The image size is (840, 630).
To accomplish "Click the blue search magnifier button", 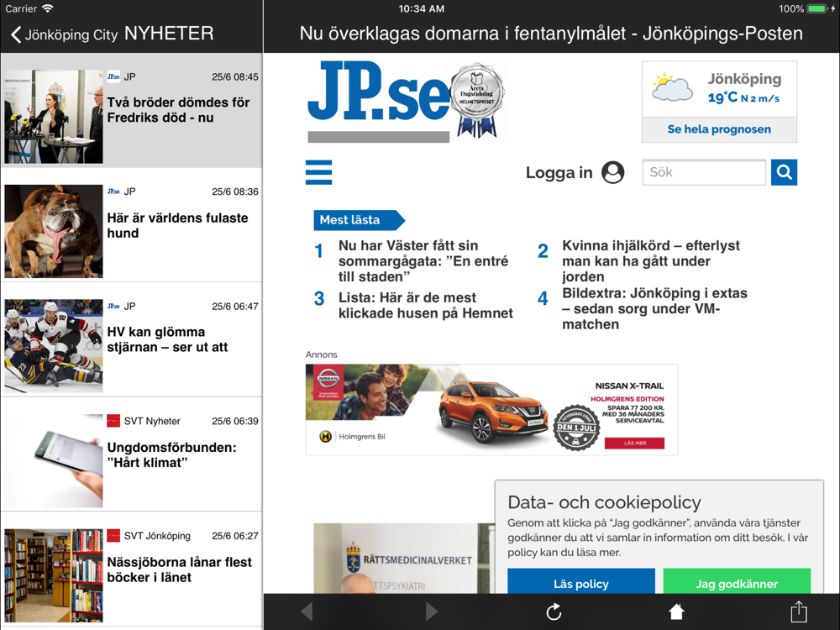I will [784, 172].
